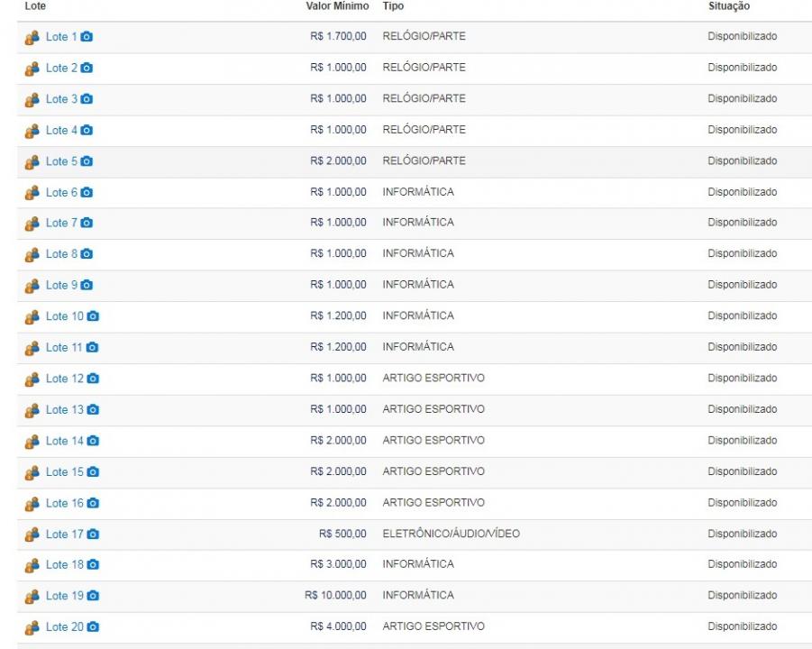The image size is (812, 649).
Task: Click the R$ 500,00 value cell
Action: (x=342, y=534)
